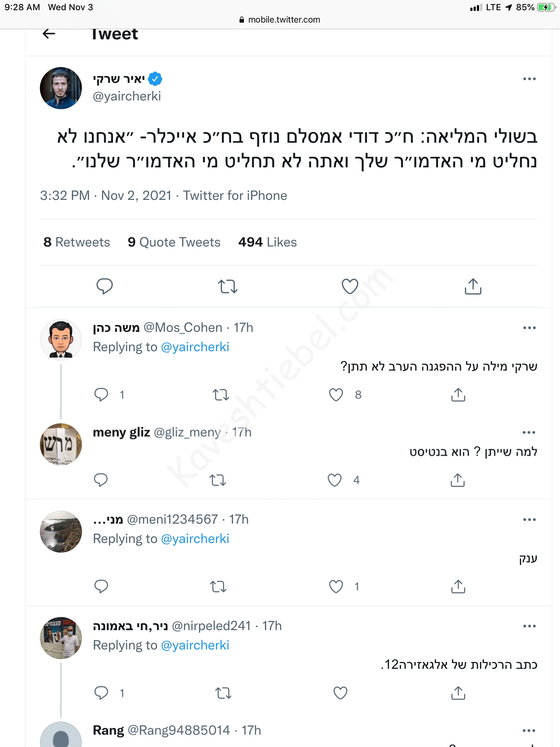Open the 494 Likes list
Viewport: 560px width, 747px height.
(267, 242)
